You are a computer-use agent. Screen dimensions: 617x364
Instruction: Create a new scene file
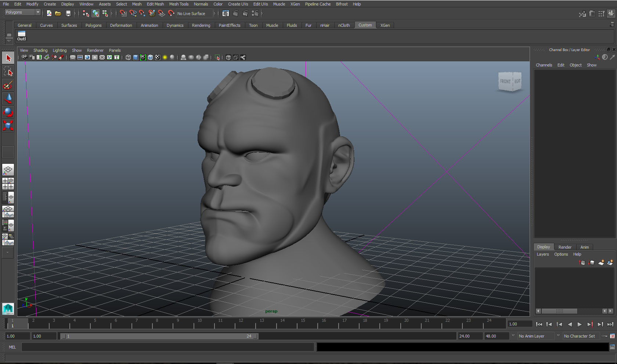[49, 14]
